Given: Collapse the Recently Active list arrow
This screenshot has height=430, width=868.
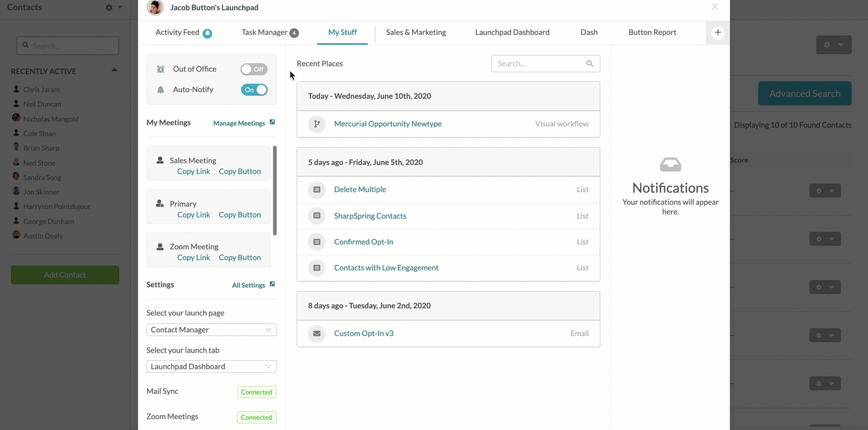Looking at the screenshot, I should [114, 70].
